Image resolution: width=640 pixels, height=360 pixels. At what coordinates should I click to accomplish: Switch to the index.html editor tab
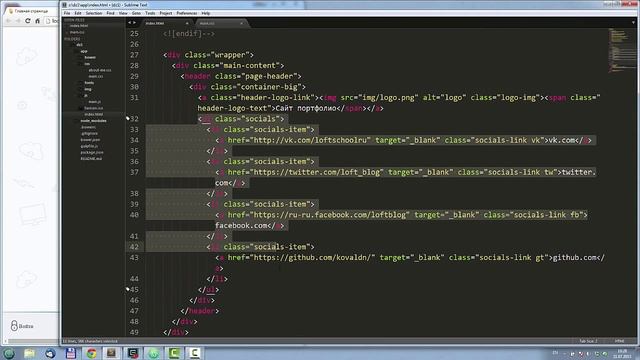pos(167,23)
